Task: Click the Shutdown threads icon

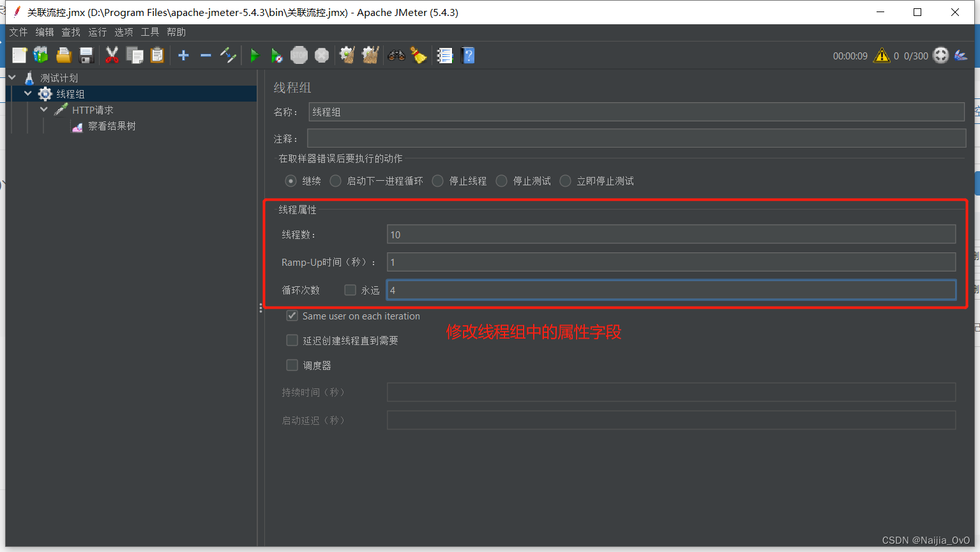Action: tap(322, 56)
